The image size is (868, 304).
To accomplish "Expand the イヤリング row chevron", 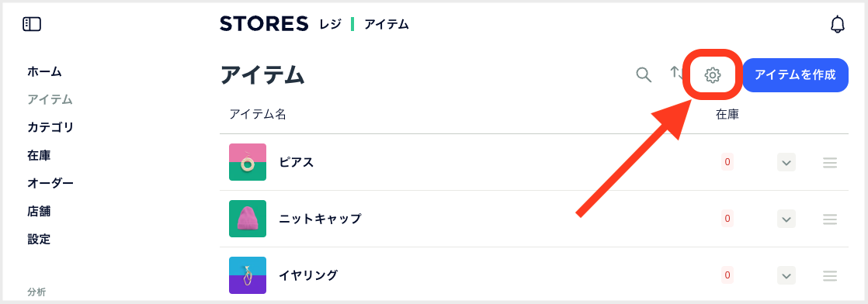I will point(786,275).
